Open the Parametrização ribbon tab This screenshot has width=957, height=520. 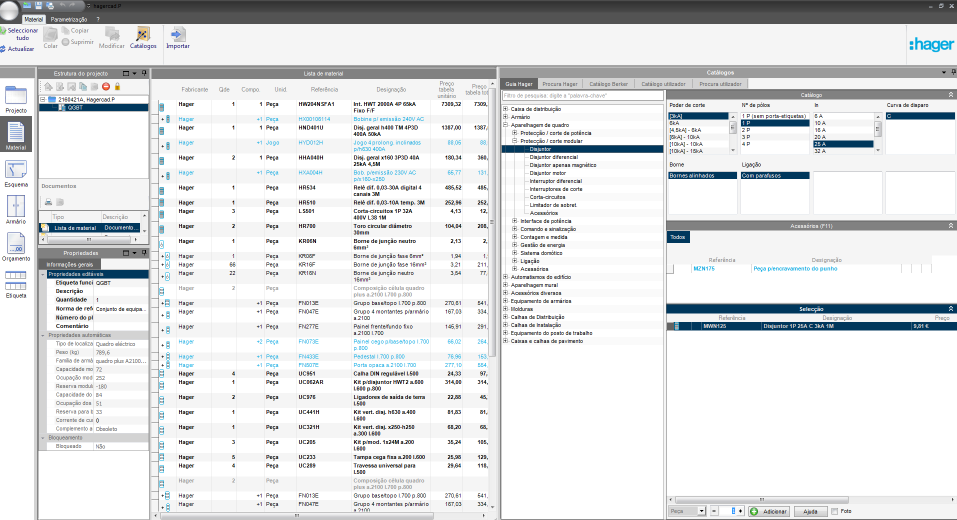[68, 19]
